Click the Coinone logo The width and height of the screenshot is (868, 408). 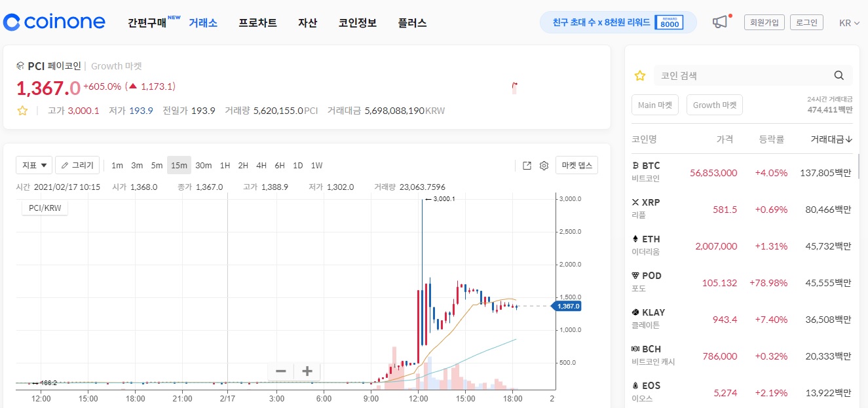click(54, 22)
